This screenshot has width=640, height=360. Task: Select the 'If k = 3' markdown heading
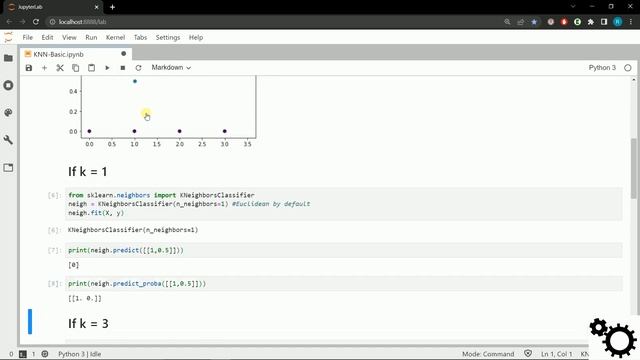[88, 324]
